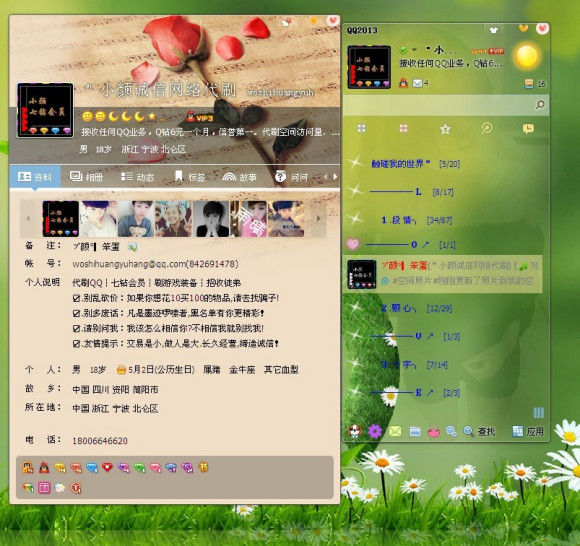Expand the [7/14] contact group

pyautogui.click(x=414, y=365)
